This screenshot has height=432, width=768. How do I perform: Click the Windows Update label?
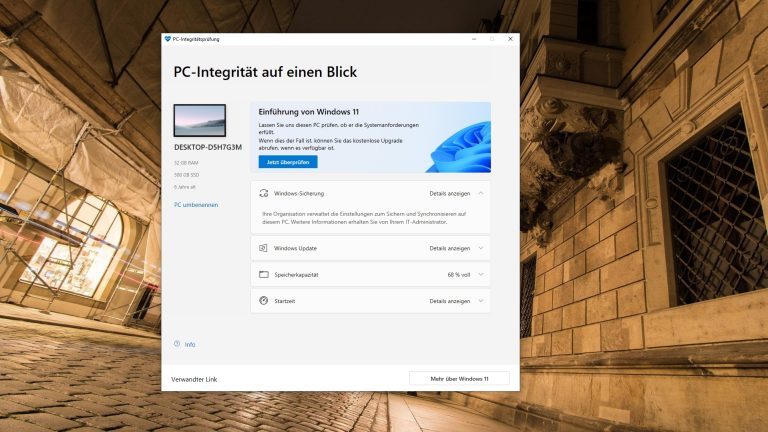coord(295,248)
